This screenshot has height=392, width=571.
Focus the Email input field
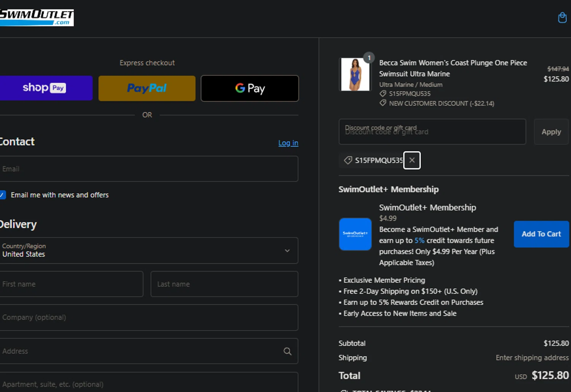[x=148, y=169]
